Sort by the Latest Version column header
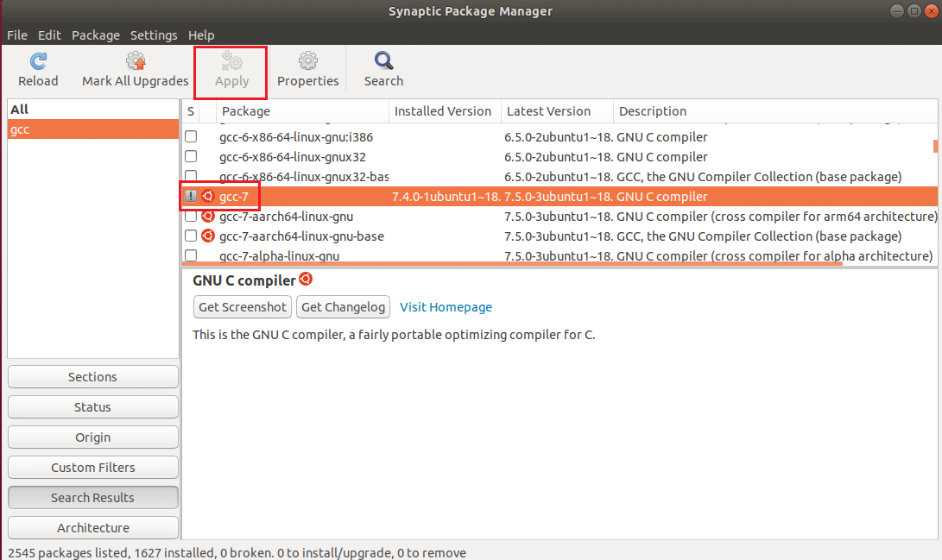This screenshot has width=942, height=560. (x=549, y=111)
